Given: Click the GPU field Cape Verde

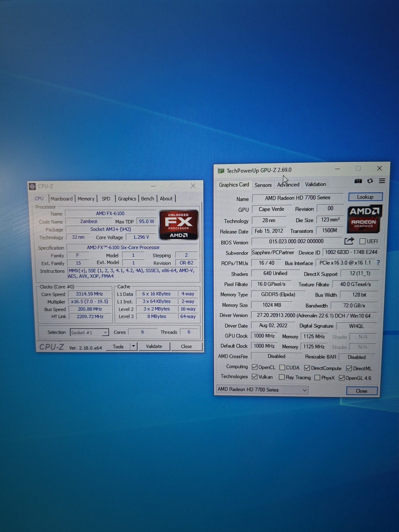Looking at the screenshot, I should [x=271, y=209].
